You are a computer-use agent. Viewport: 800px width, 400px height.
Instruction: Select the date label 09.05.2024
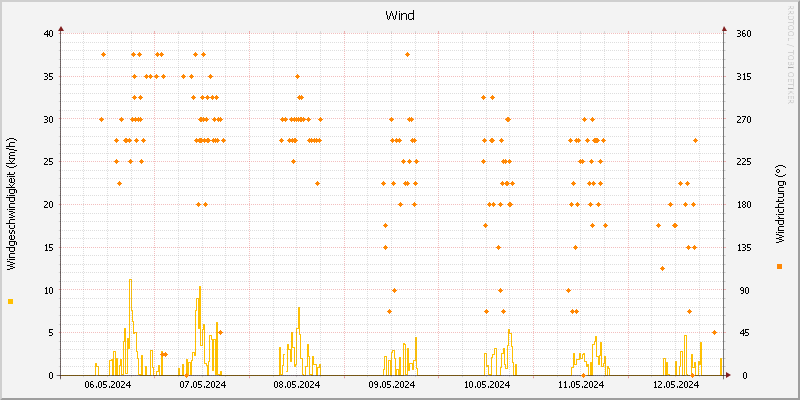point(392,385)
